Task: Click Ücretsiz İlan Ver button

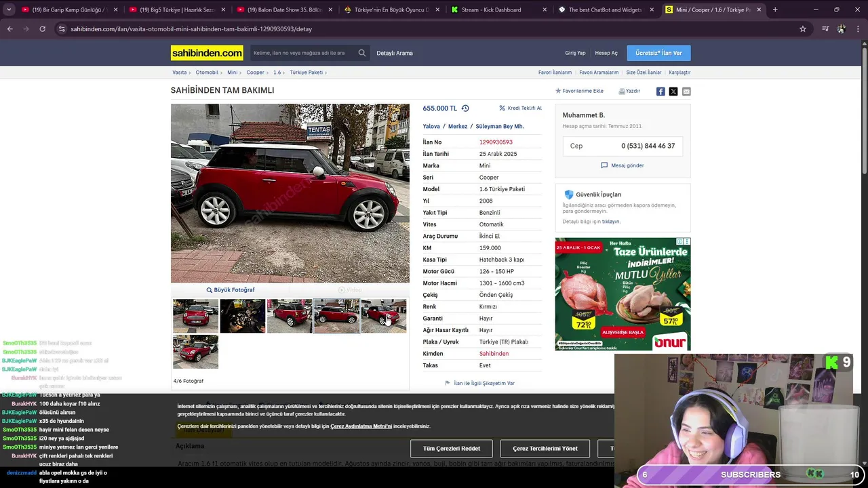Action: click(658, 53)
